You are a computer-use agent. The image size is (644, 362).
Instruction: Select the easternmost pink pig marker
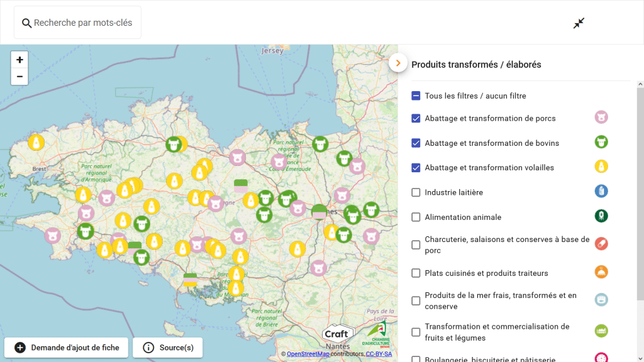coord(371,236)
